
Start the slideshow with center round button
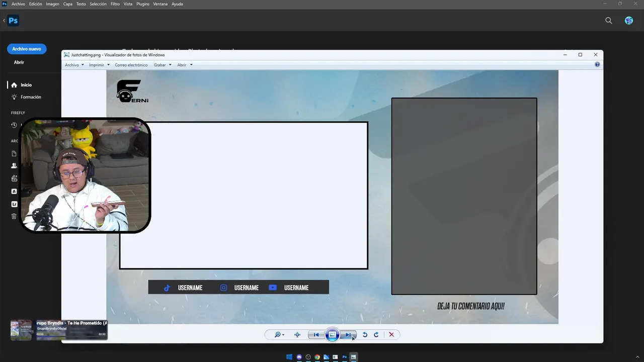(x=332, y=335)
